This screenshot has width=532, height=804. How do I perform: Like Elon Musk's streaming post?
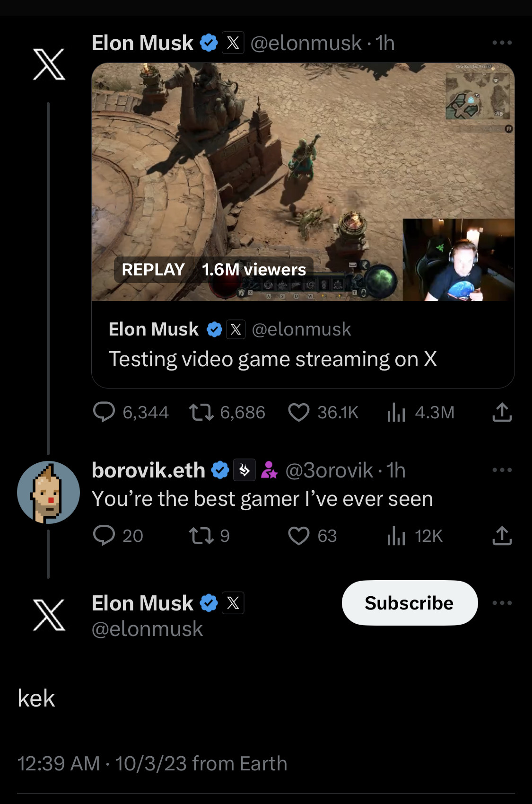coord(299,412)
